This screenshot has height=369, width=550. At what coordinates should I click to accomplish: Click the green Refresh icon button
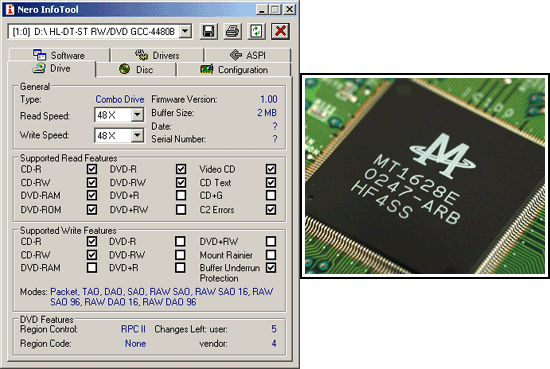click(256, 32)
